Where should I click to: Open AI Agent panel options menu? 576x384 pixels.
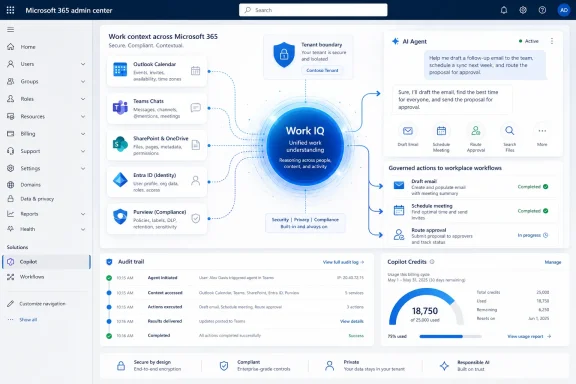[552, 41]
